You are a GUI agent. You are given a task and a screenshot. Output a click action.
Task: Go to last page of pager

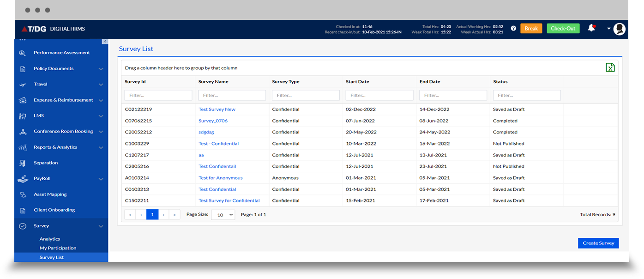pos(175,215)
